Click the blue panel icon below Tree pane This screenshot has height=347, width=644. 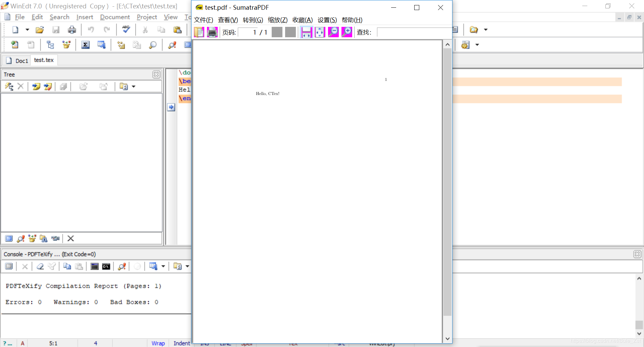click(x=9, y=239)
